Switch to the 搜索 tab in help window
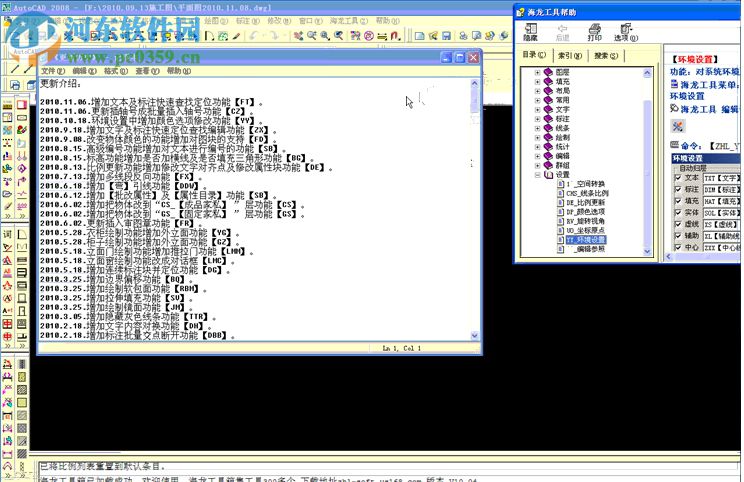 tap(606, 56)
